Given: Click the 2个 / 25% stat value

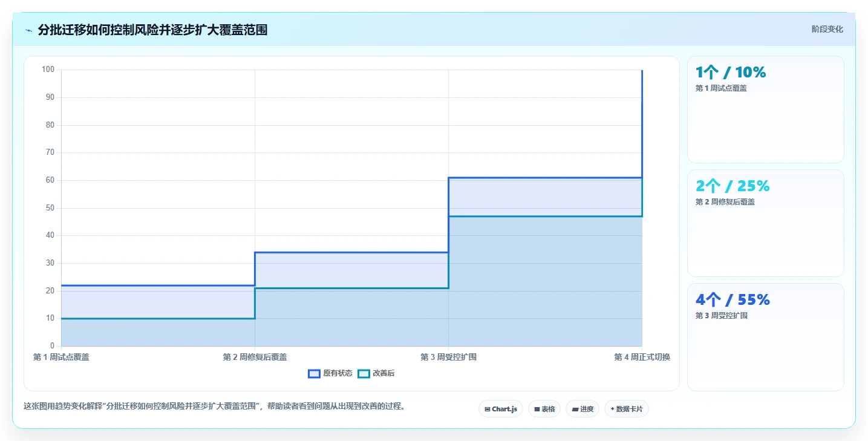Looking at the screenshot, I should [733, 186].
